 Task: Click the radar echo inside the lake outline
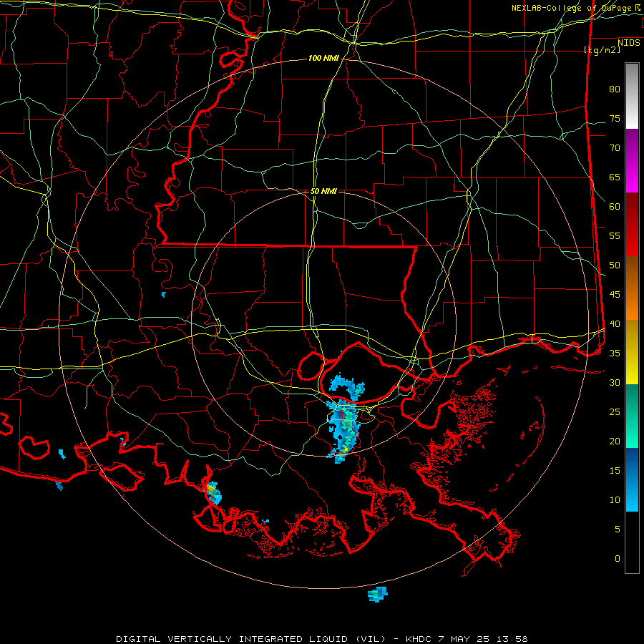coord(347,386)
